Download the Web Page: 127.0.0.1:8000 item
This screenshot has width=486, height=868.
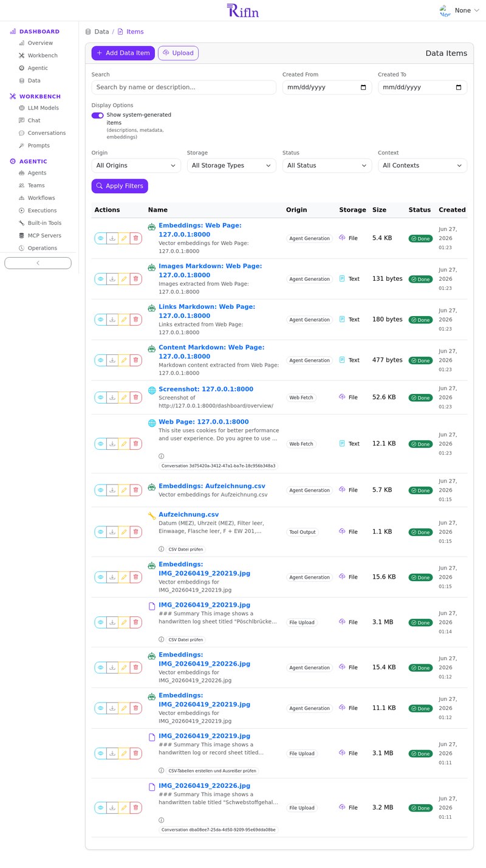click(x=112, y=444)
